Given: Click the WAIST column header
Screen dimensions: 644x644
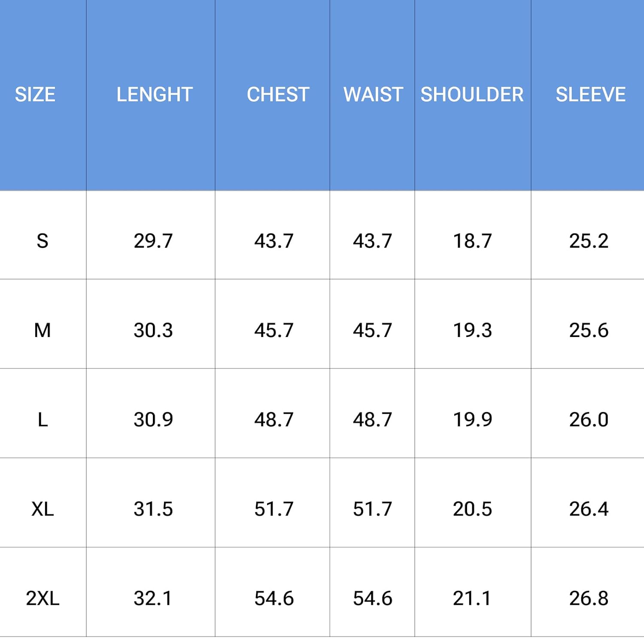Looking at the screenshot, I should (373, 94).
